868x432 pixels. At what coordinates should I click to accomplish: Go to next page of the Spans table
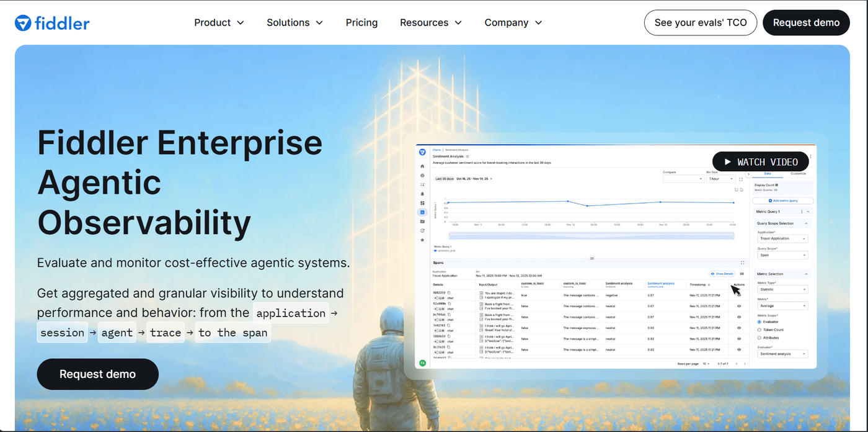745,364
